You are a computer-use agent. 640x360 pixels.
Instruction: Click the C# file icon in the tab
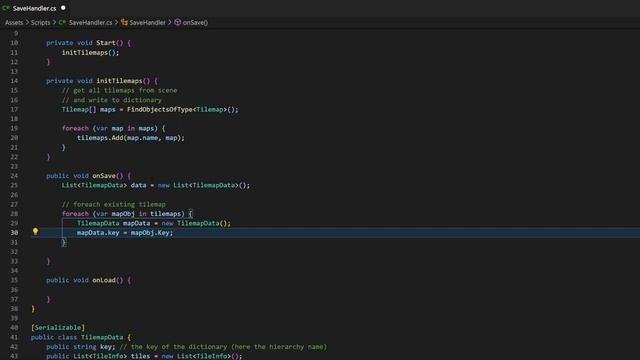coord(6,8)
